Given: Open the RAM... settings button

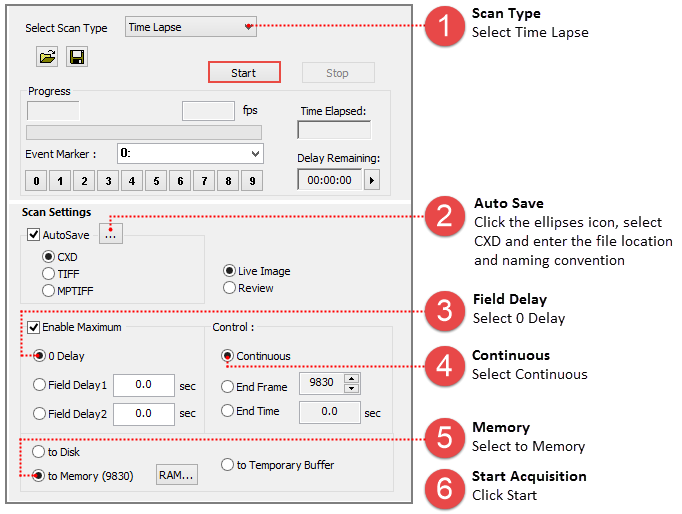Looking at the screenshot, I should 177,475.
